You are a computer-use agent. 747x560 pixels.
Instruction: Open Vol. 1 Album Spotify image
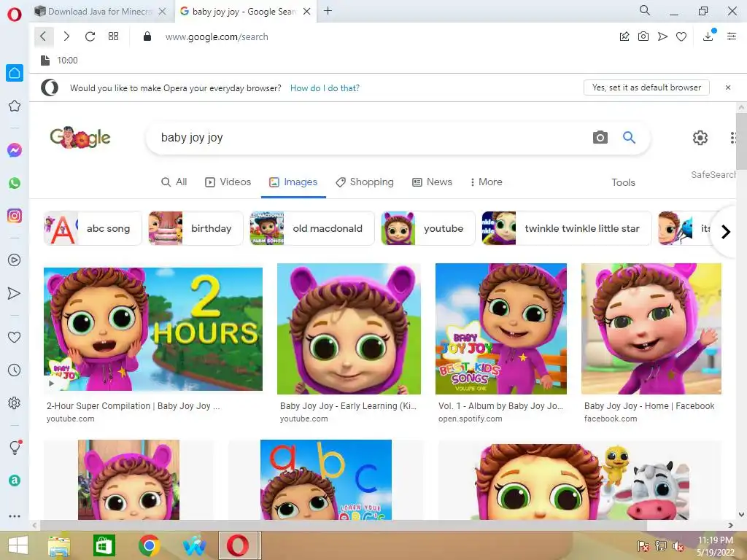click(x=501, y=329)
